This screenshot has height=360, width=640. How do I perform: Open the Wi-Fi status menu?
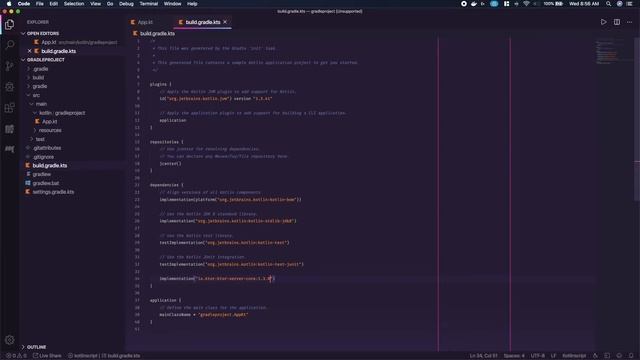coord(526,4)
